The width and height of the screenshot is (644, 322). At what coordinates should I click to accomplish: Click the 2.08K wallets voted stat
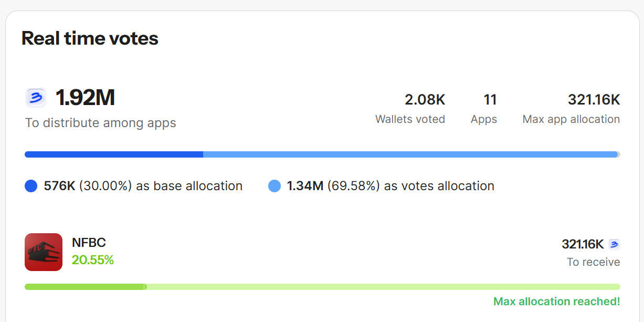coord(425,99)
